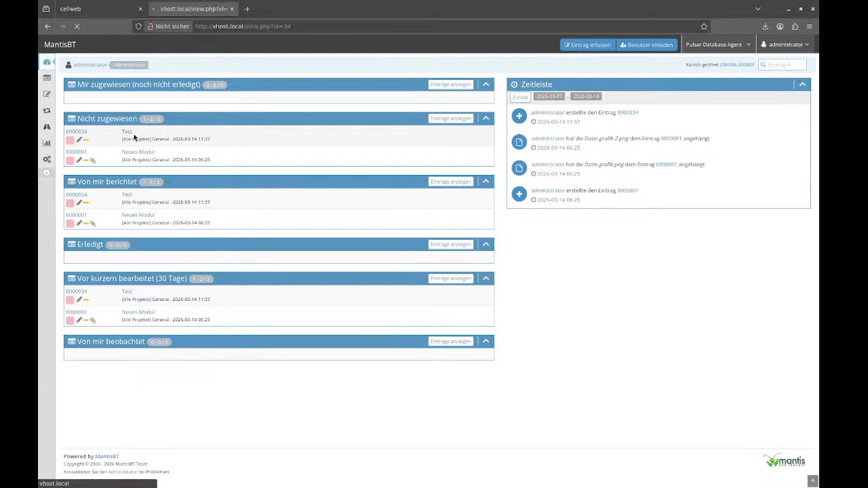
Task: Click the browser back arrow
Action: coord(47,26)
